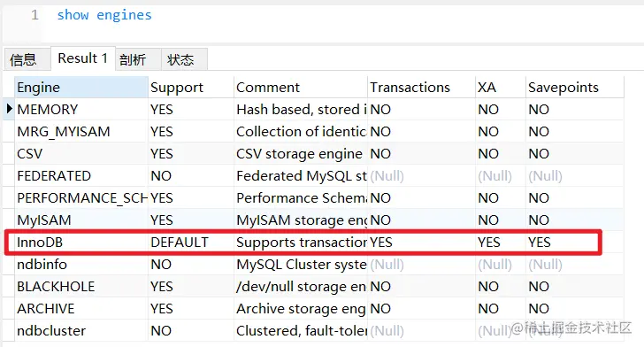Click the current row arrow beside MEMORY
The width and height of the screenshot is (644, 347).
pyautogui.click(x=9, y=109)
